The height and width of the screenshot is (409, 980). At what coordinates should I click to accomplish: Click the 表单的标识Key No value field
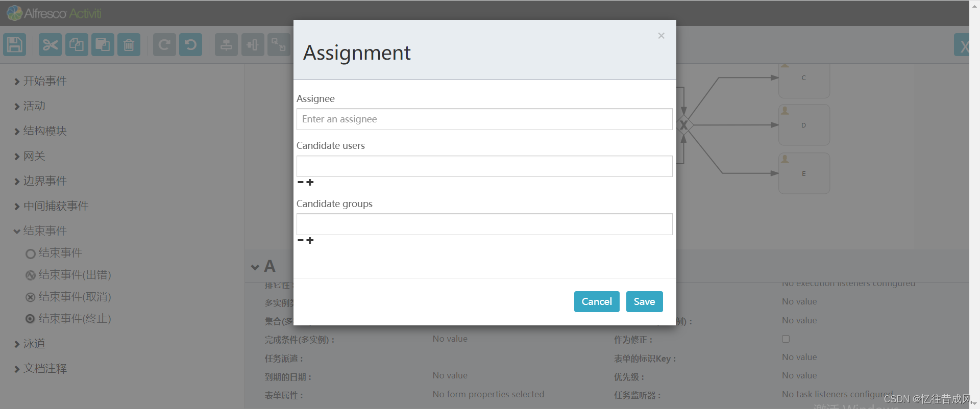coord(799,357)
